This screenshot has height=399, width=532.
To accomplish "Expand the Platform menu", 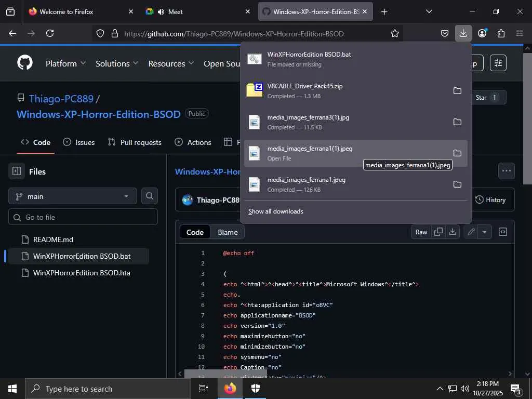I will coord(65,63).
